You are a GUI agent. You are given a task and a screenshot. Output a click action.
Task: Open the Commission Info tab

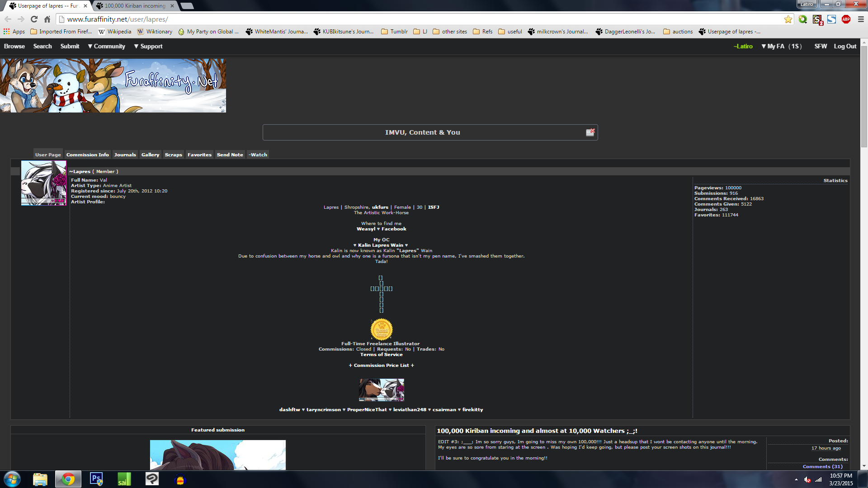(87, 155)
